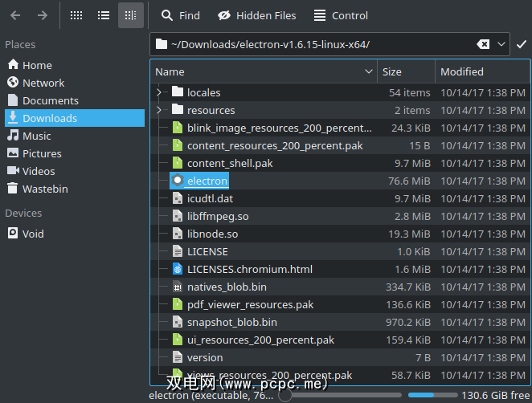Image resolution: width=532 pixels, height=403 pixels.
Task: Click ui_resources_200_percent.pak file icon
Action: pos(178,340)
